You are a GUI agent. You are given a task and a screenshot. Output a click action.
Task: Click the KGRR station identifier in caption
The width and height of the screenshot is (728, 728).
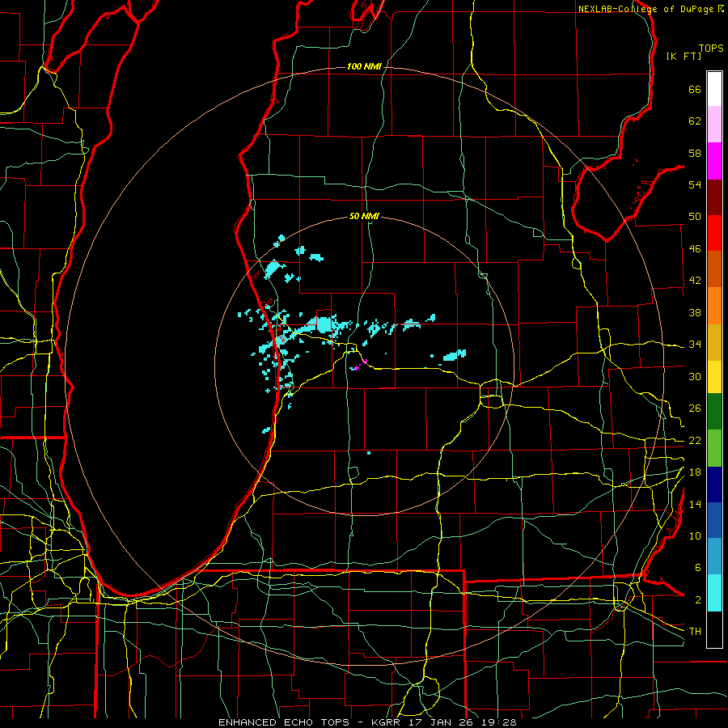click(387, 722)
